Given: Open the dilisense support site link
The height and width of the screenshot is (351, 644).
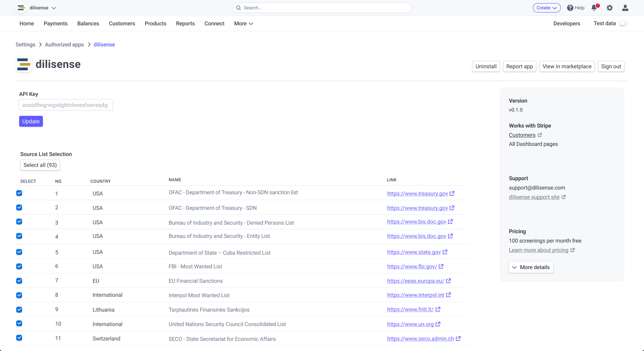Looking at the screenshot, I should (534, 197).
